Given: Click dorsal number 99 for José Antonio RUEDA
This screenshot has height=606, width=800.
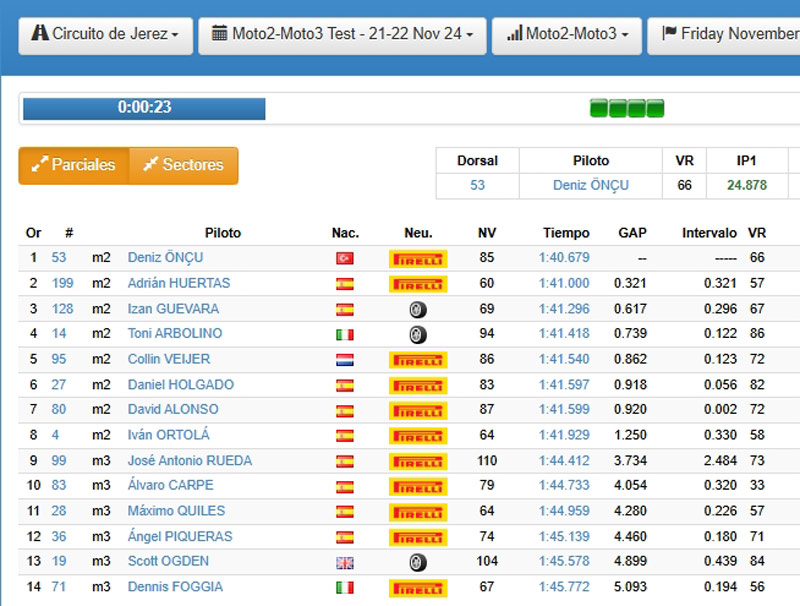Looking at the screenshot, I should coord(59,461).
